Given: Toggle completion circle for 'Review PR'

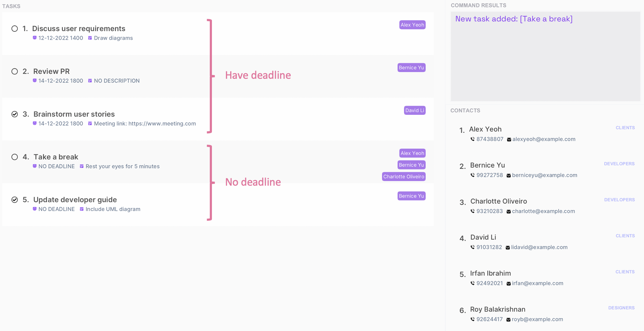Looking at the screenshot, I should pyautogui.click(x=15, y=71).
